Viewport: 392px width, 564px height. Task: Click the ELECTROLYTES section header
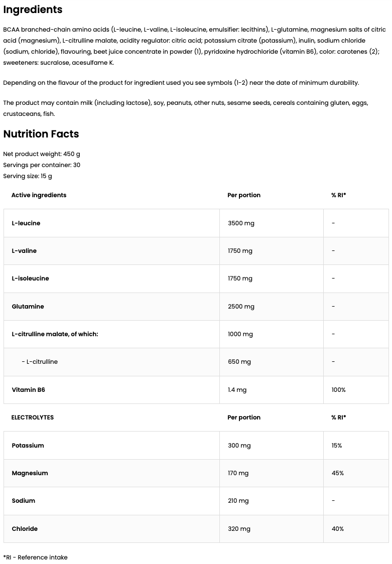(32, 417)
